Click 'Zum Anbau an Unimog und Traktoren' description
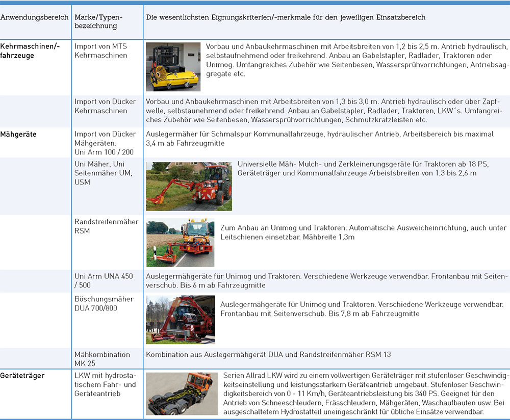The height and width of the screenshot is (420, 510). [363, 232]
